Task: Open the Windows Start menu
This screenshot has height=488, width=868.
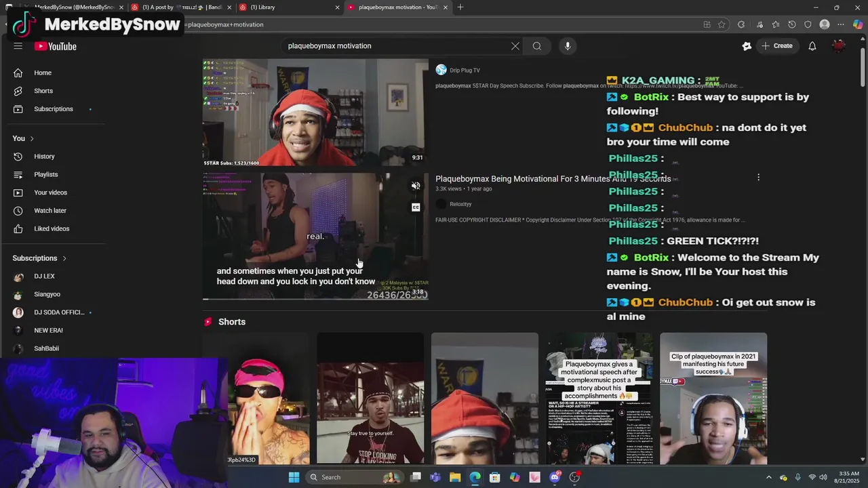Action: tap(294, 477)
